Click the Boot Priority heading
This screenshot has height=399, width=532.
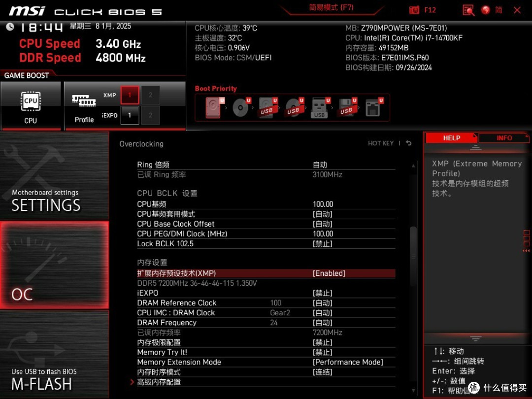[x=216, y=89]
